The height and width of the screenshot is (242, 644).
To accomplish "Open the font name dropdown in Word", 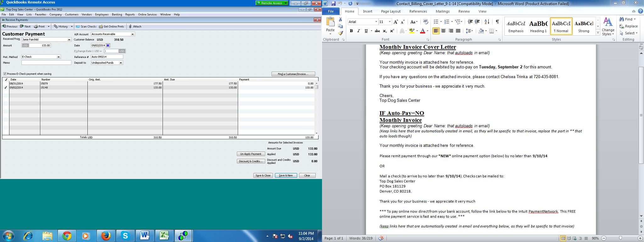I will [x=376, y=22].
